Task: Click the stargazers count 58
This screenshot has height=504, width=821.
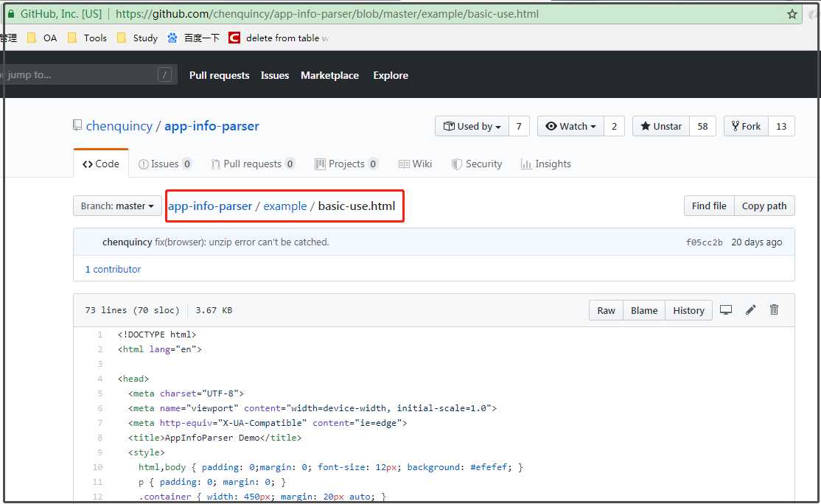Action: pos(702,126)
